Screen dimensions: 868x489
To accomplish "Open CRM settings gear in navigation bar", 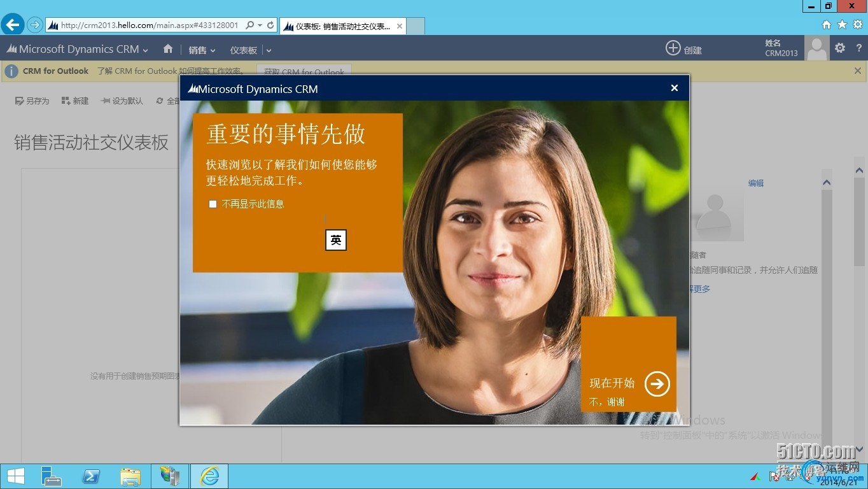I will point(840,48).
